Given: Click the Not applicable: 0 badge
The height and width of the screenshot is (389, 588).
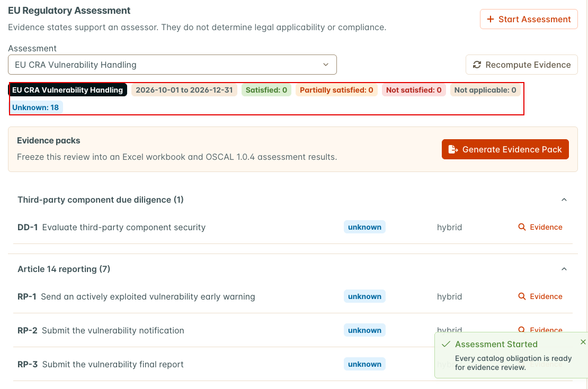Looking at the screenshot, I should 485,90.
